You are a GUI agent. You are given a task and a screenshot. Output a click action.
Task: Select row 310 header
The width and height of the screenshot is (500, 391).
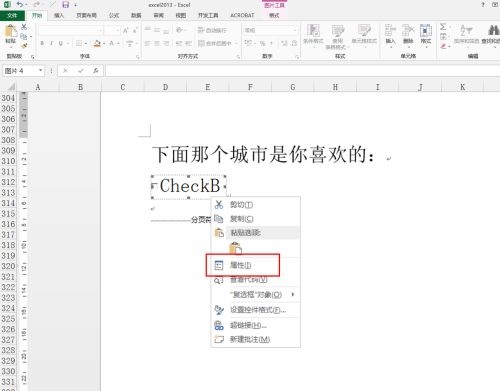[x=8, y=161]
